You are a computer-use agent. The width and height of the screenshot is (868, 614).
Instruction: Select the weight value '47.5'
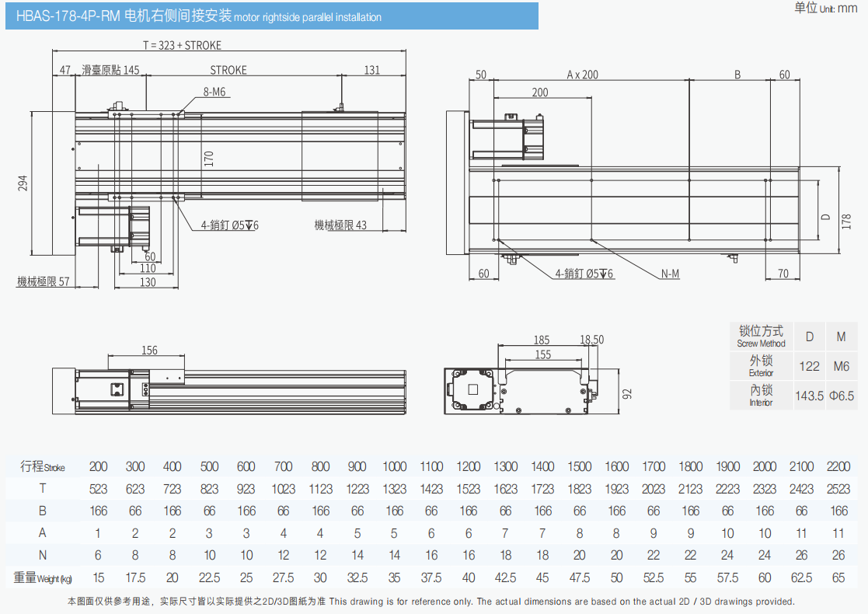[580, 578]
